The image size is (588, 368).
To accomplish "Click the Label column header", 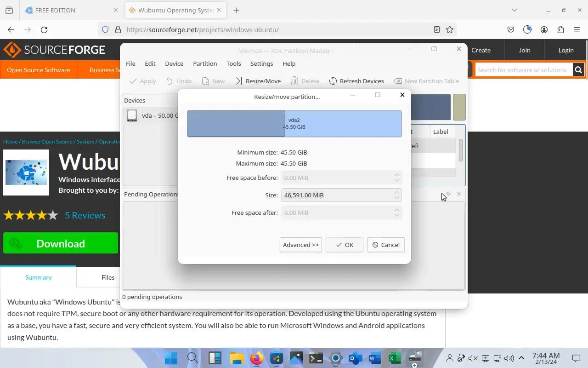I will point(441,132).
